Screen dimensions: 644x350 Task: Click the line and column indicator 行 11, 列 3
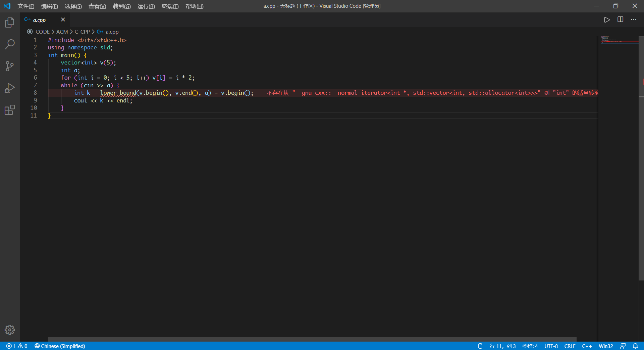502,346
